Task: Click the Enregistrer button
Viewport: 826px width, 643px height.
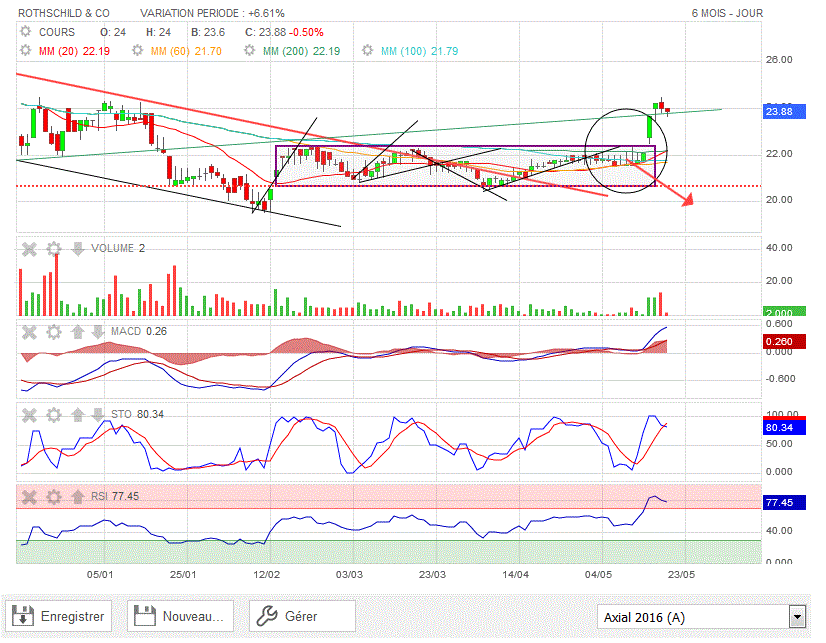Action: (62, 617)
